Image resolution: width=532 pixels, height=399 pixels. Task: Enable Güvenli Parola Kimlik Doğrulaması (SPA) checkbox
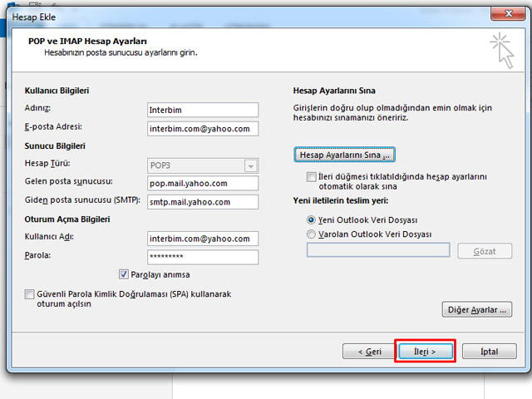coord(30,294)
